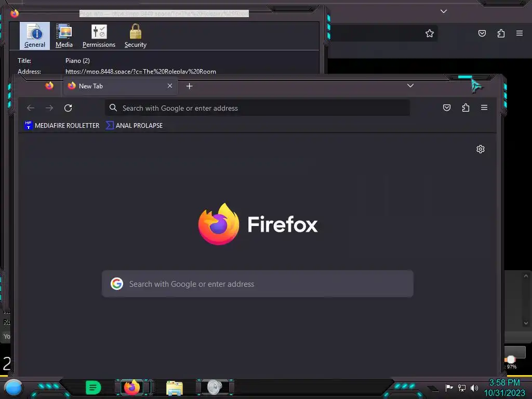
Task: Focus the center Google search box
Action: [258, 284]
